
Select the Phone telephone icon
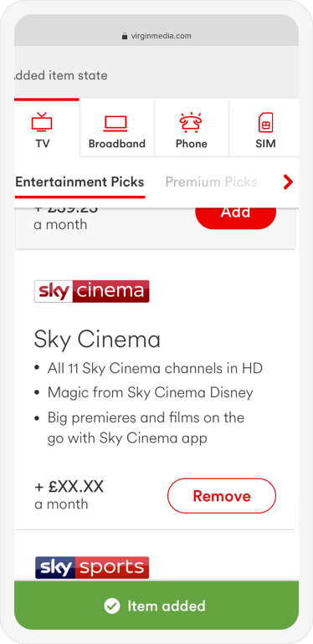pyautogui.click(x=191, y=122)
